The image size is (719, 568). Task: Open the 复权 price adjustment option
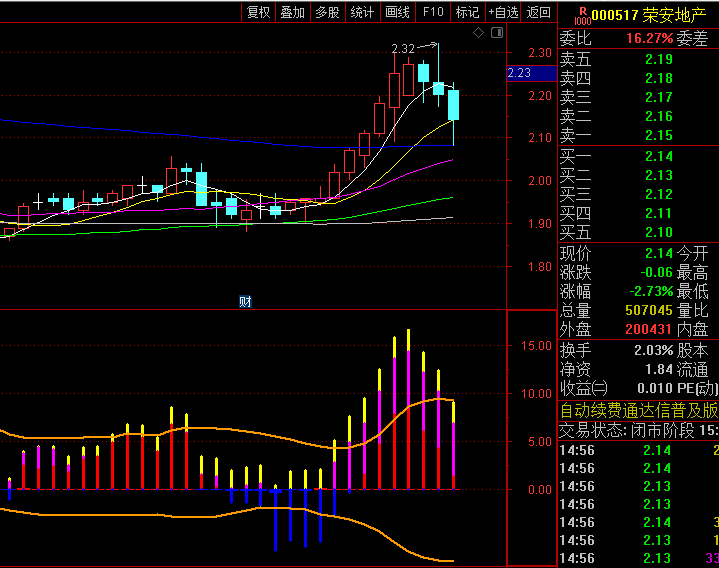pos(258,12)
